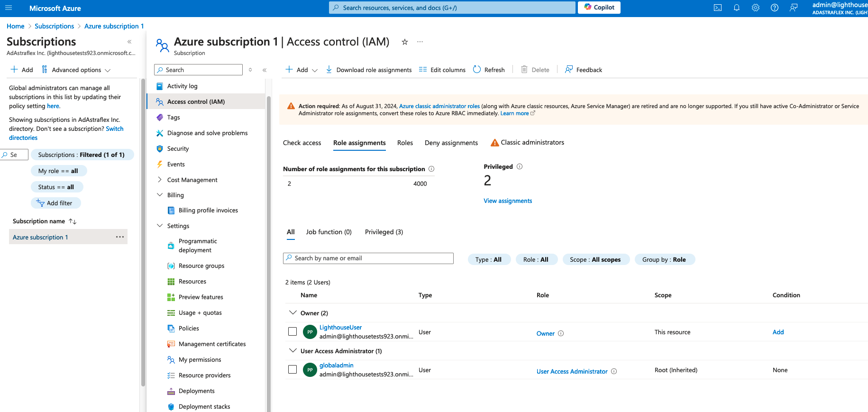Show info tooltip next to Owner role
868x412 pixels.
point(561,333)
